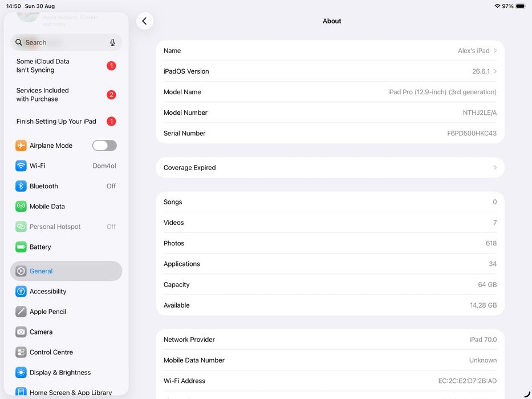Go back using the chevron button

(x=144, y=21)
